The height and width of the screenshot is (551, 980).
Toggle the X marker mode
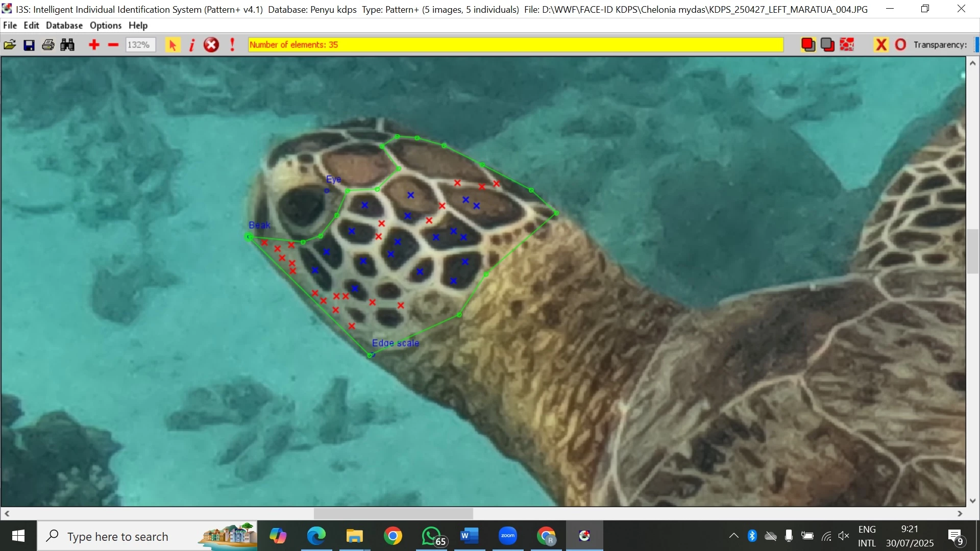point(881,44)
